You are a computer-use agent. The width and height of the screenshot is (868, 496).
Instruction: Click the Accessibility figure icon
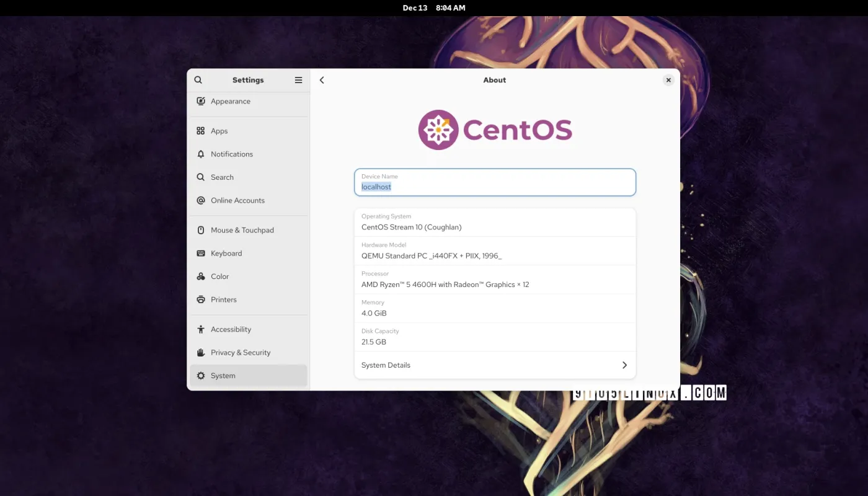200,329
